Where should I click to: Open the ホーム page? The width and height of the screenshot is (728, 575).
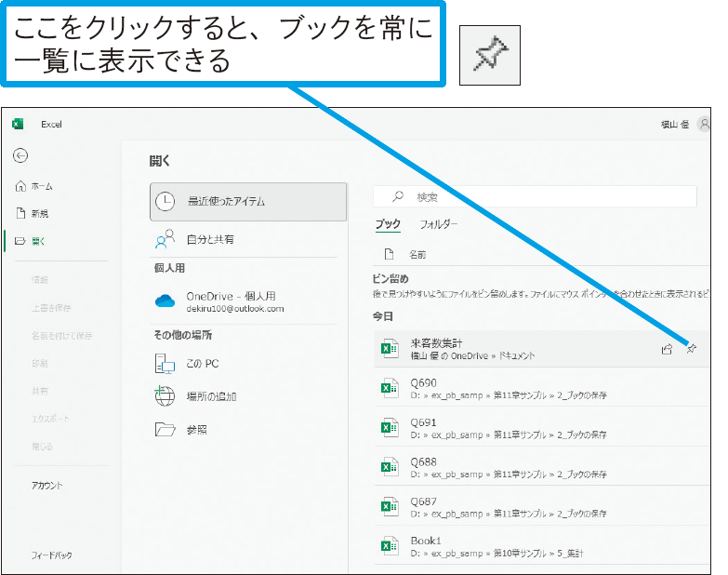(33, 186)
